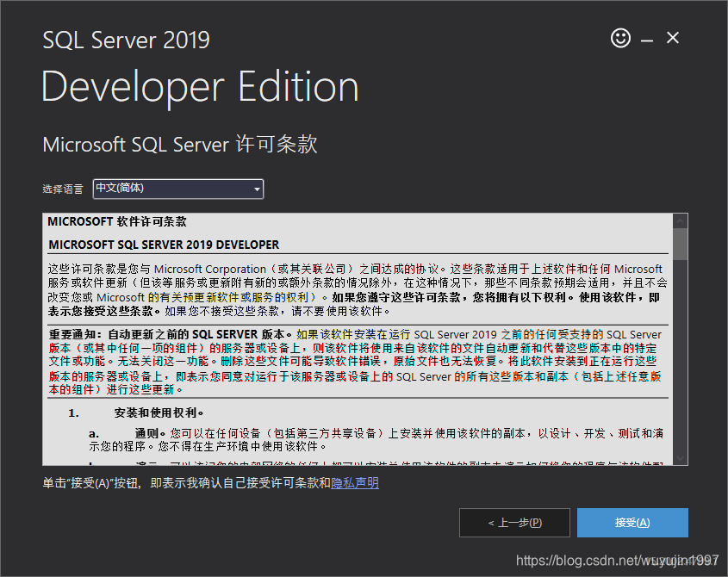Image resolution: width=728 pixels, height=577 pixels.
Task: Minimize the SQL Server installer window
Action: point(647,40)
